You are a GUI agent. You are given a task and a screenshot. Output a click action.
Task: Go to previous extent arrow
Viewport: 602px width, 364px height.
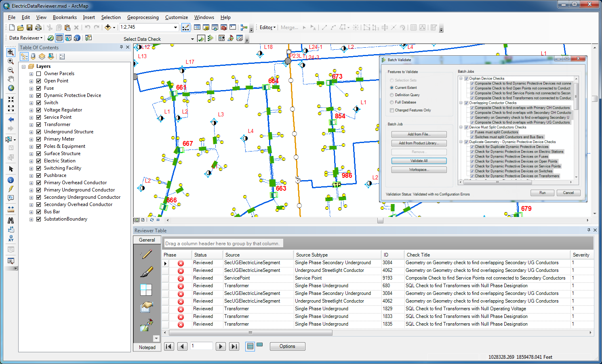[11, 120]
